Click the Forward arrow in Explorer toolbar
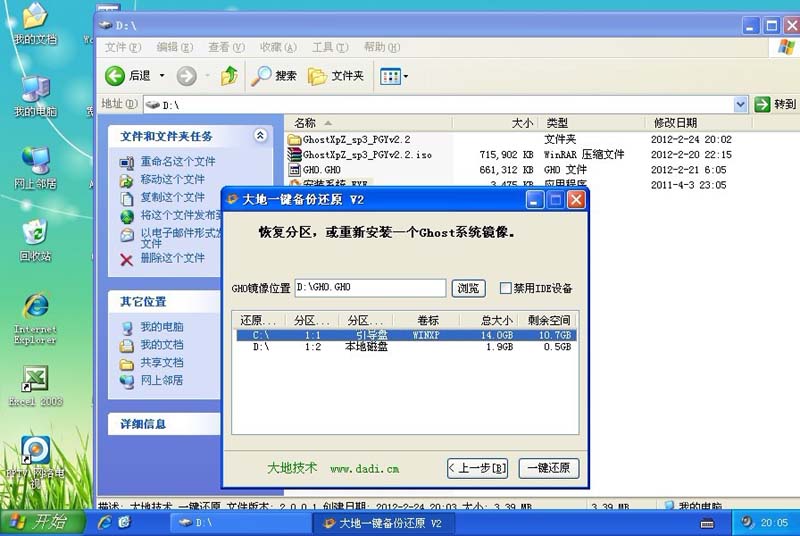Viewport: 800px width, 536px height. [x=186, y=76]
